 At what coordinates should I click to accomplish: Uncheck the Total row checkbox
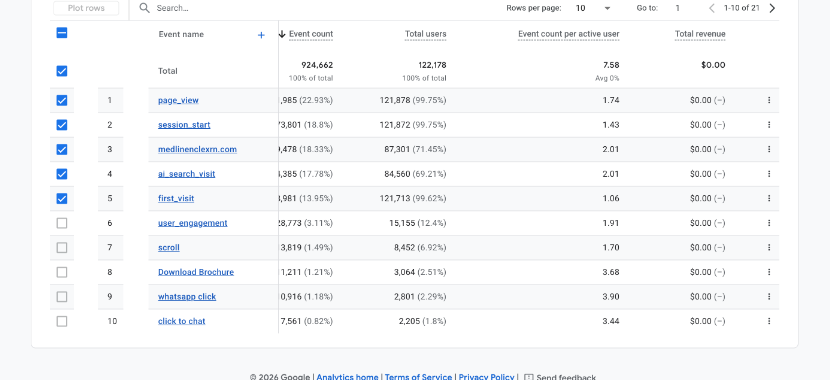(x=62, y=71)
